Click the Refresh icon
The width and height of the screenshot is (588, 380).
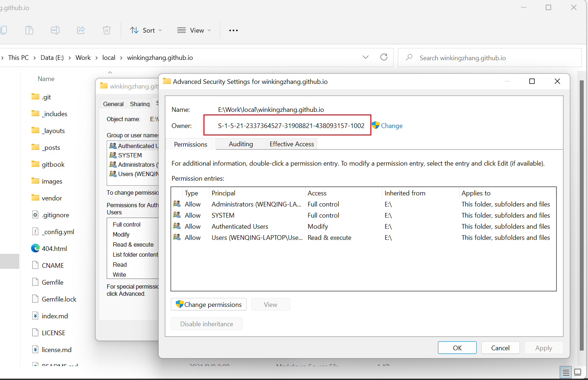(384, 57)
